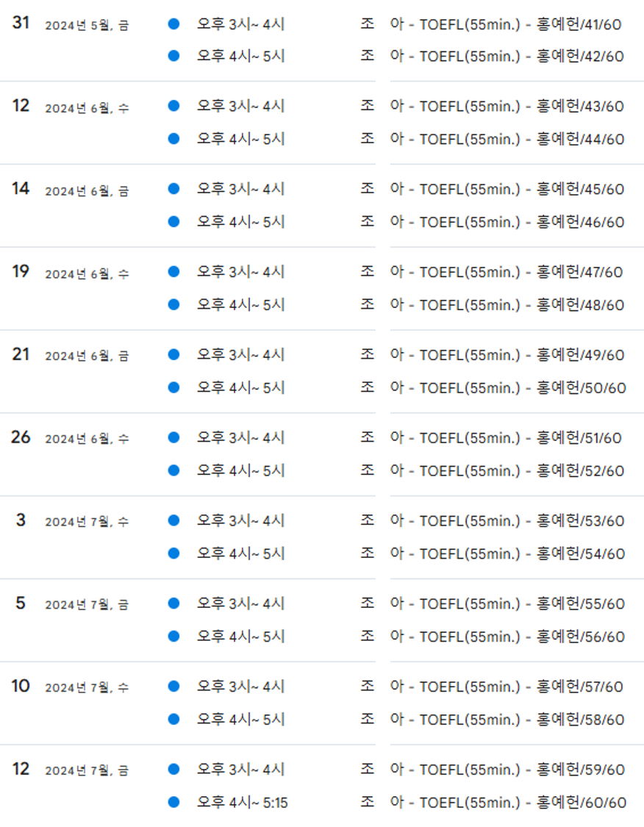Image resolution: width=644 pixels, height=827 pixels.
Task: Click blue dot of the 44/60 event
Action: (x=173, y=139)
